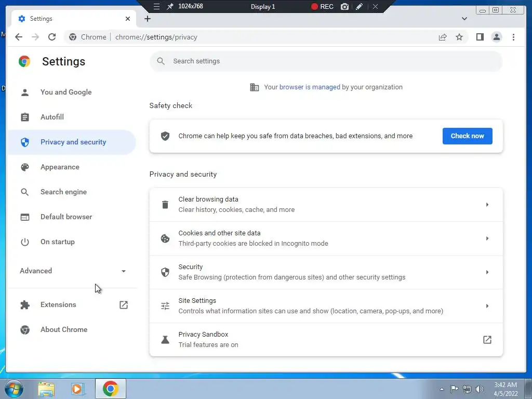Click the Cookies cookie icon
This screenshot has width=532, height=399.
coord(165,238)
